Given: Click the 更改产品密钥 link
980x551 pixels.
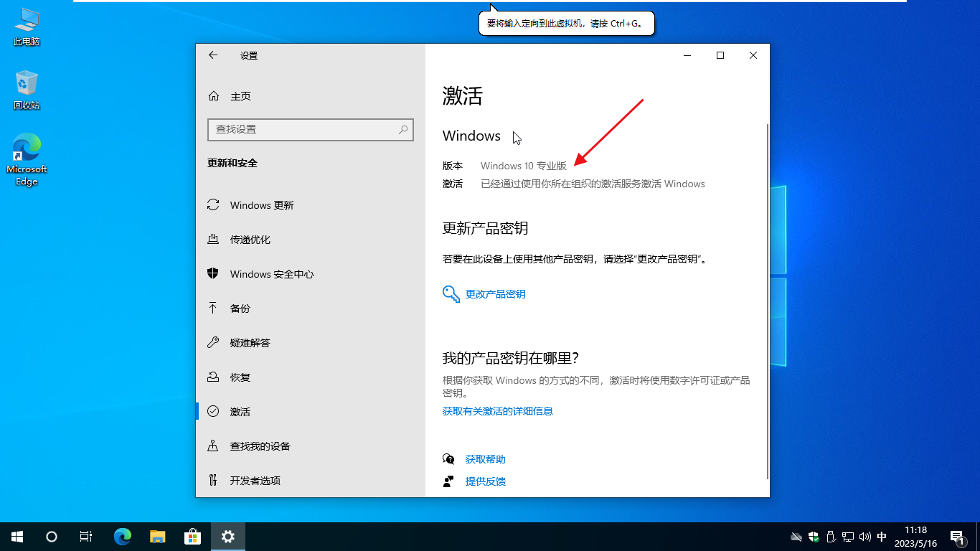Looking at the screenshot, I should pyautogui.click(x=496, y=294).
